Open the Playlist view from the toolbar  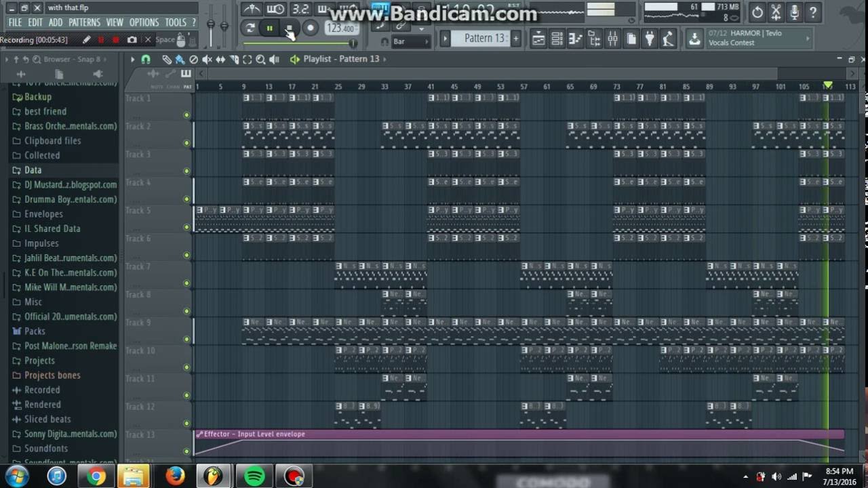click(x=538, y=39)
